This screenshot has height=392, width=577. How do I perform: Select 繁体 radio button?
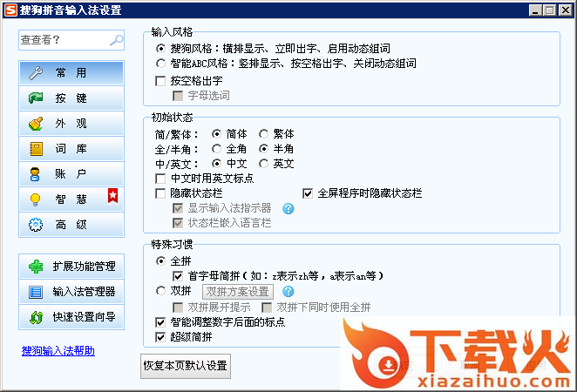point(263,134)
